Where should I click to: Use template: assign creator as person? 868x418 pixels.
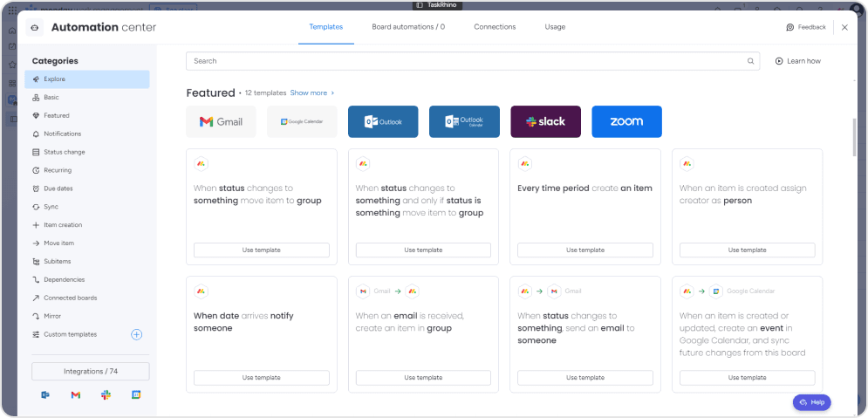pyautogui.click(x=748, y=250)
